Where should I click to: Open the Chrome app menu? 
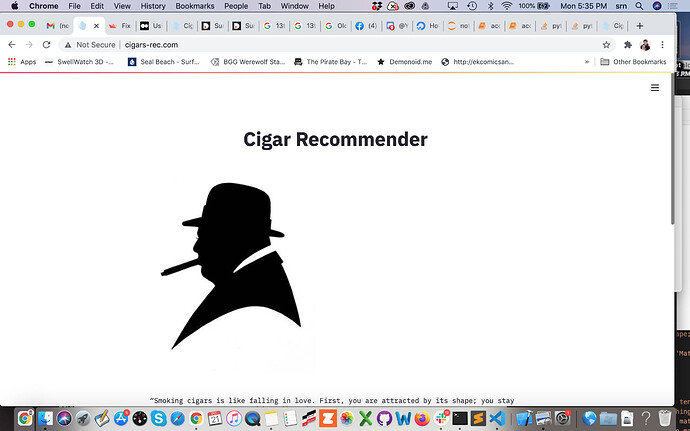coord(44,6)
